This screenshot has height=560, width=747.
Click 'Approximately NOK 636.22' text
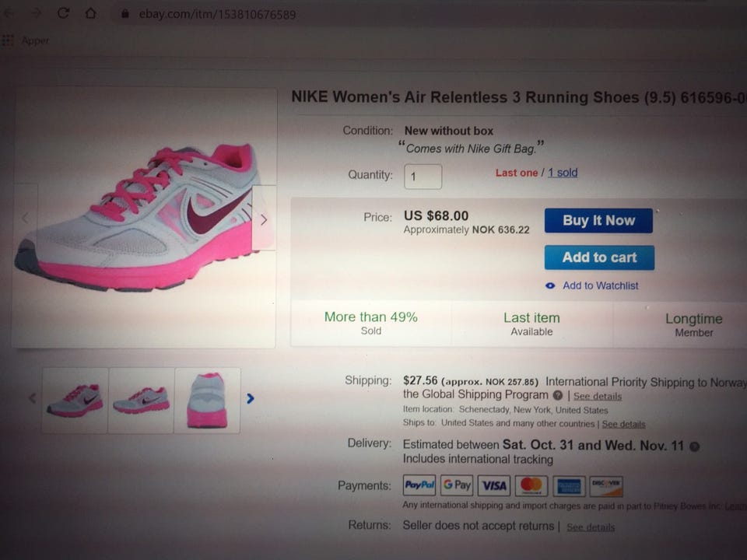click(x=466, y=230)
